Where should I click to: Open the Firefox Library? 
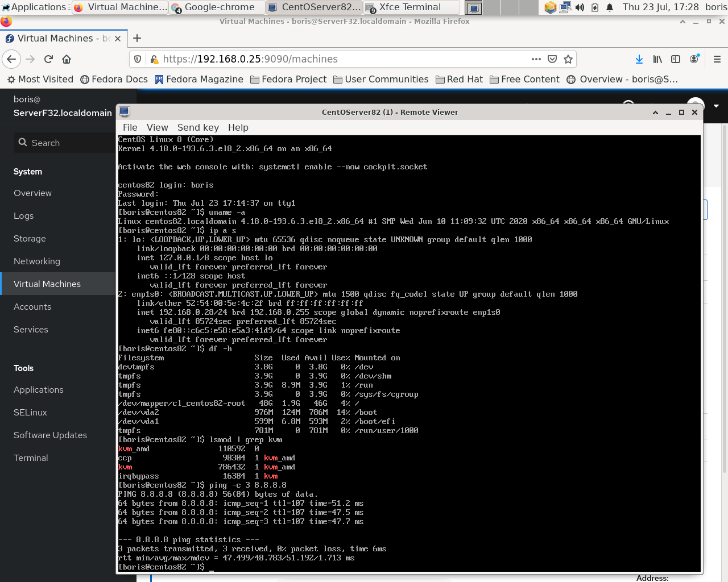coord(657,59)
